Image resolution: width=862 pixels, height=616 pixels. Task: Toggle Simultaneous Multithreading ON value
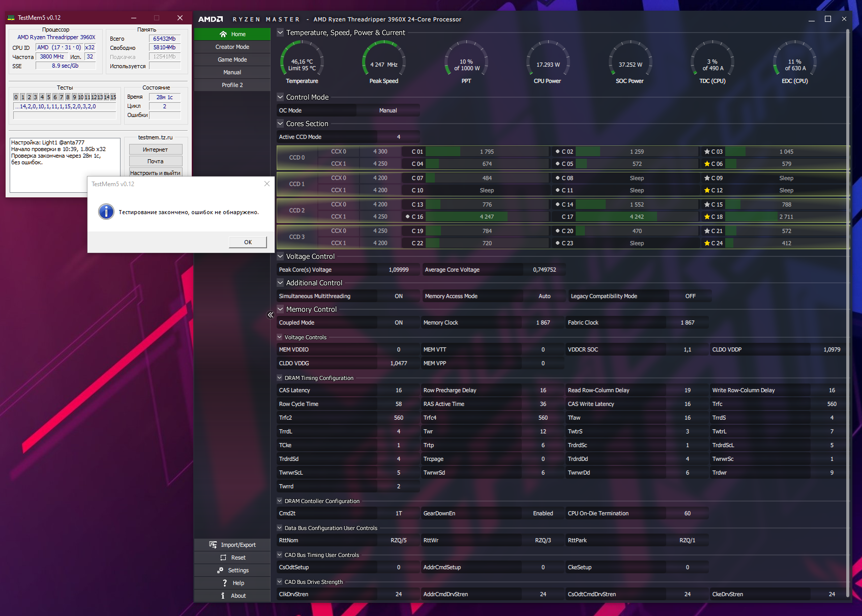(399, 296)
